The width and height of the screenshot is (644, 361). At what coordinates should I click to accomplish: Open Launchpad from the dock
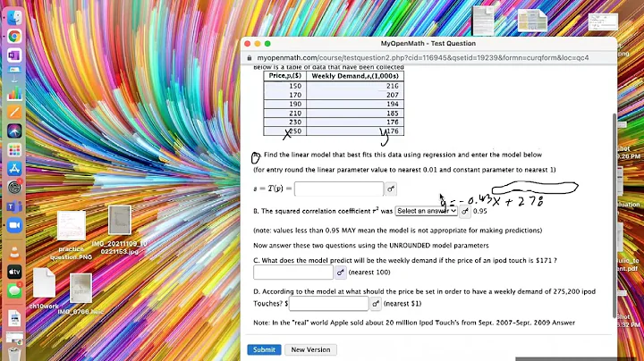point(14,150)
